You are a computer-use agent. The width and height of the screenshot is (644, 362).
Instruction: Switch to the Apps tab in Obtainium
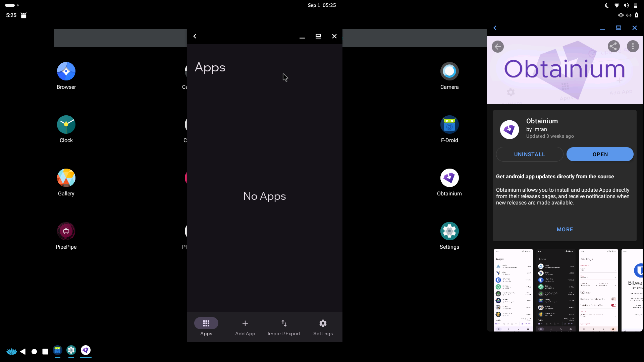(x=206, y=327)
